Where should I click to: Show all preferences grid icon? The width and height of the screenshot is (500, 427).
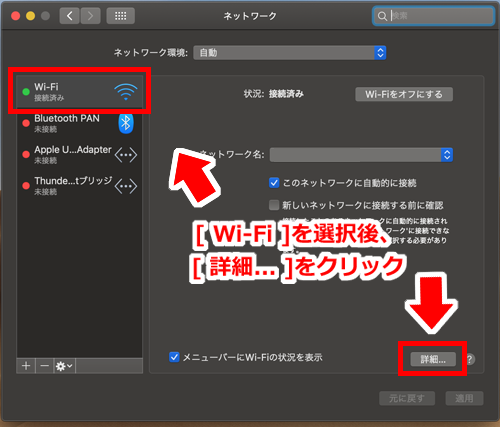coord(120,16)
